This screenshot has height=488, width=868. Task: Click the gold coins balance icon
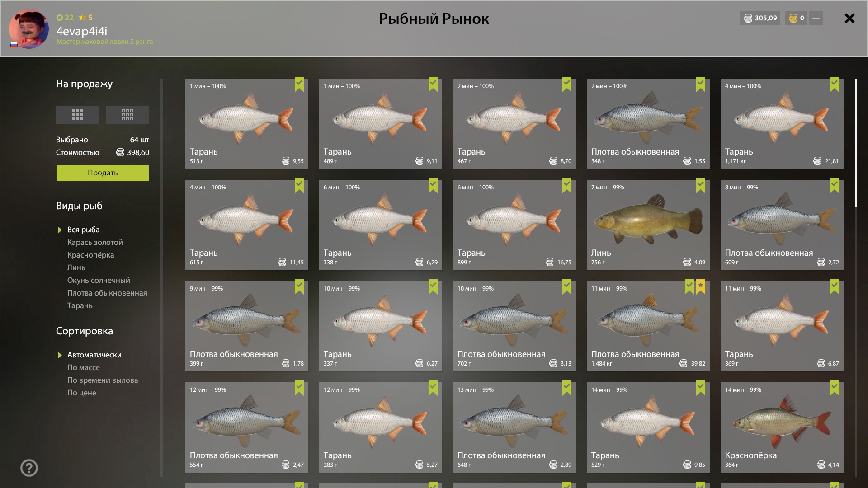coord(793,18)
